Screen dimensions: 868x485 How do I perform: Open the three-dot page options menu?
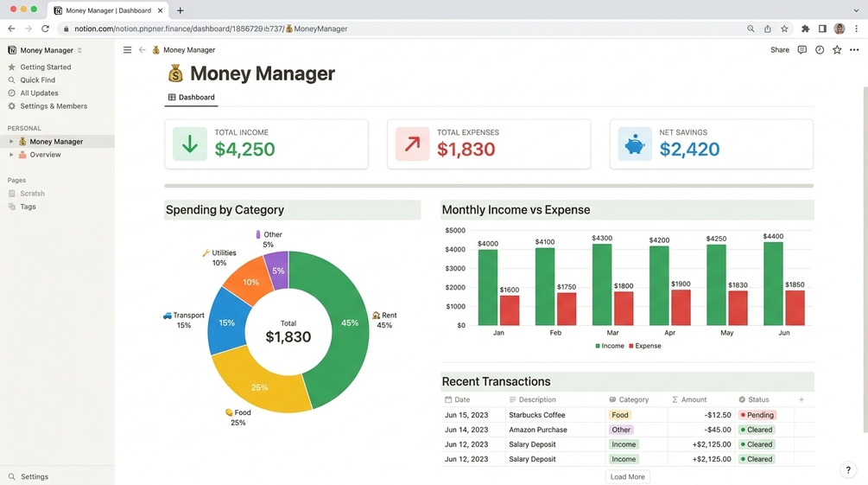pos(854,50)
